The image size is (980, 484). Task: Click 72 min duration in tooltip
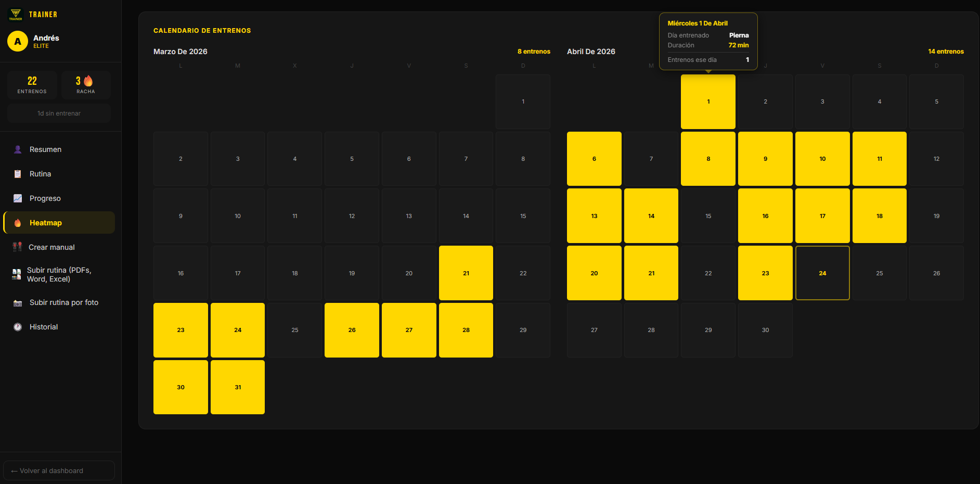point(739,45)
